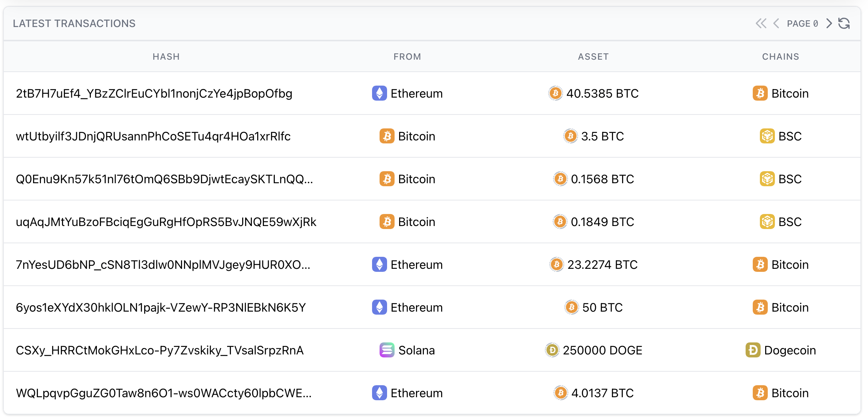Click the Dogecoin chain icon
868x419 pixels.
click(x=753, y=350)
